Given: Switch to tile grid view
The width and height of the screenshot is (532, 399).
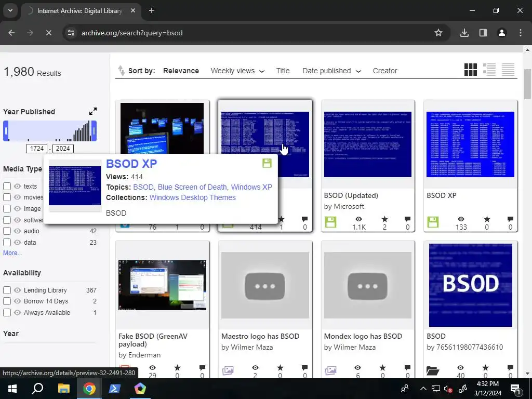Looking at the screenshot, I should [x=470, y=70].
